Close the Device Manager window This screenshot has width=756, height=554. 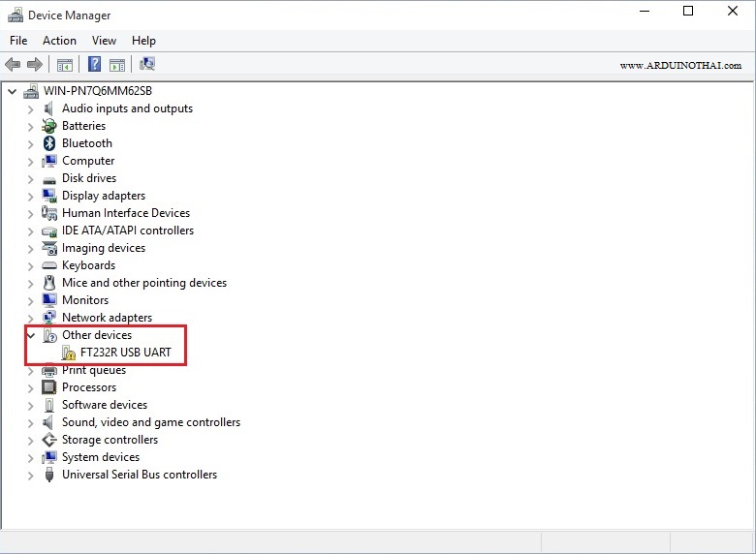[x=733, y=11]
